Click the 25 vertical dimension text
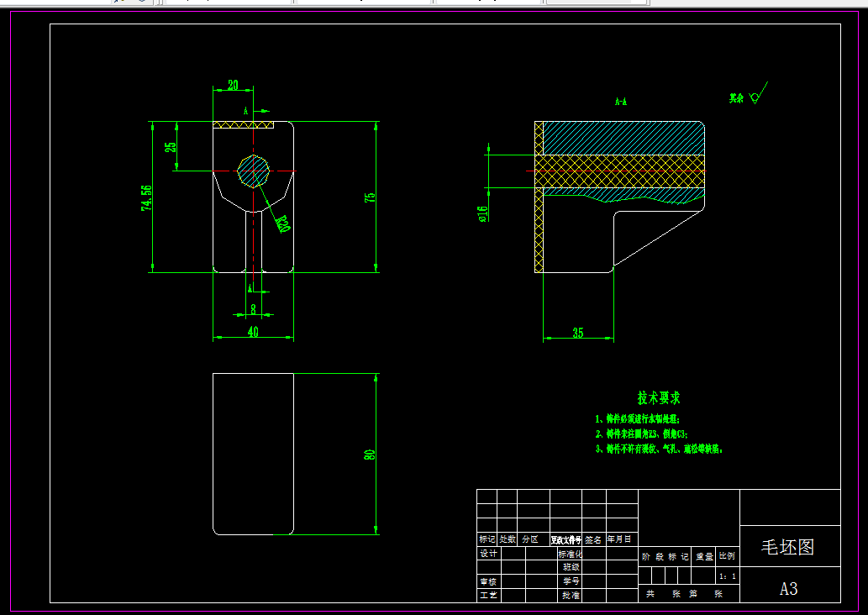The height and width of the screenshot is (615, 868). 171,147
